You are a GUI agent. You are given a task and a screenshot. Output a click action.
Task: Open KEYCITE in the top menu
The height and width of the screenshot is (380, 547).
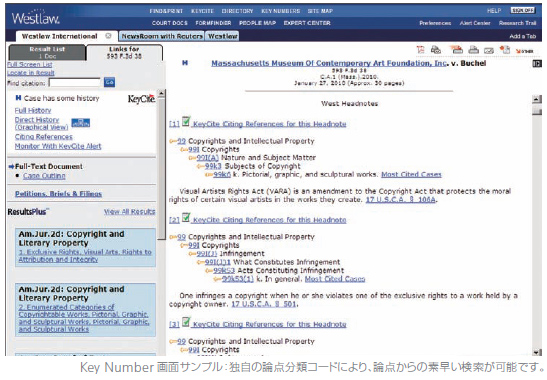tap(202, 11)
